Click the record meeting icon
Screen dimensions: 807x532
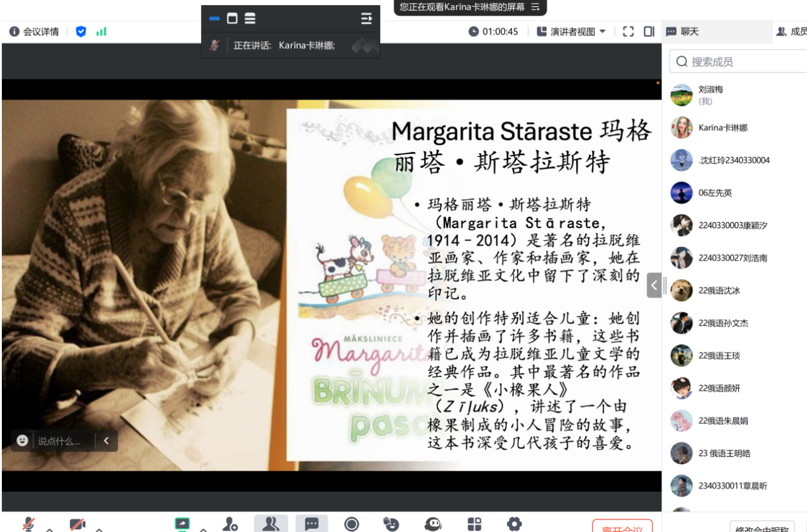(x=352, y=524)
